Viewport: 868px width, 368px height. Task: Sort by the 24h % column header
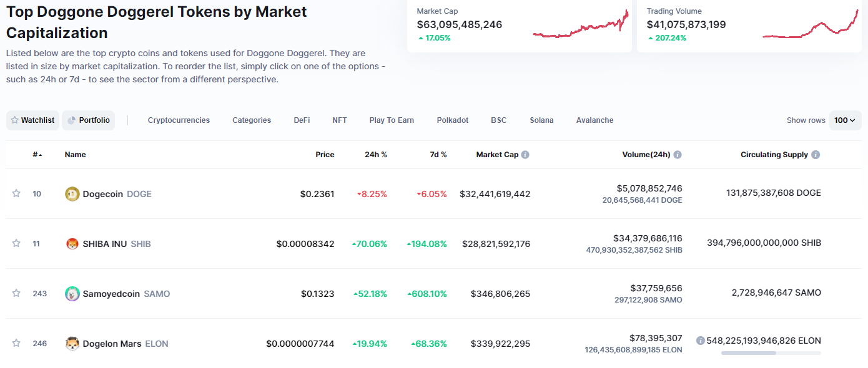(376, 155)
